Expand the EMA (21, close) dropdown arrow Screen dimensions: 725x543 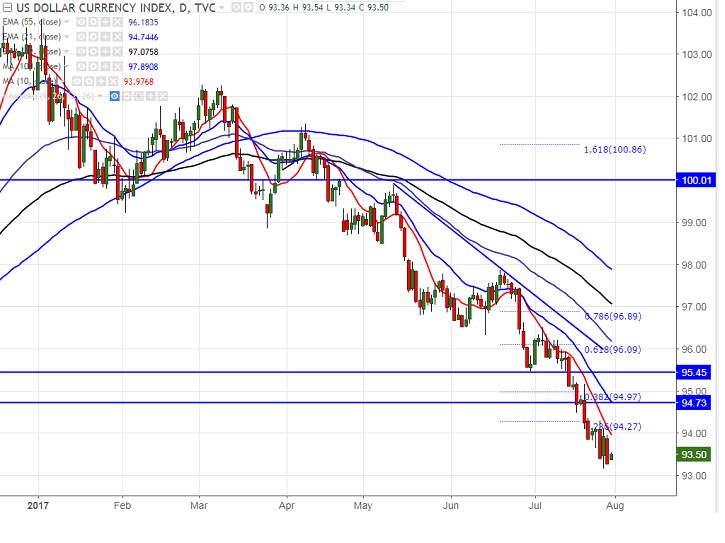click(67, 37)
